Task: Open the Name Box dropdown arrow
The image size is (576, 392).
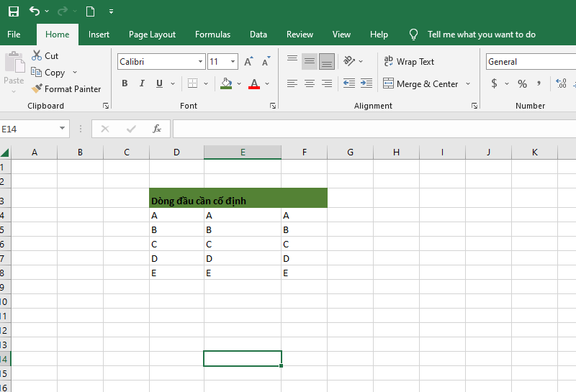Action: (62, 129)
